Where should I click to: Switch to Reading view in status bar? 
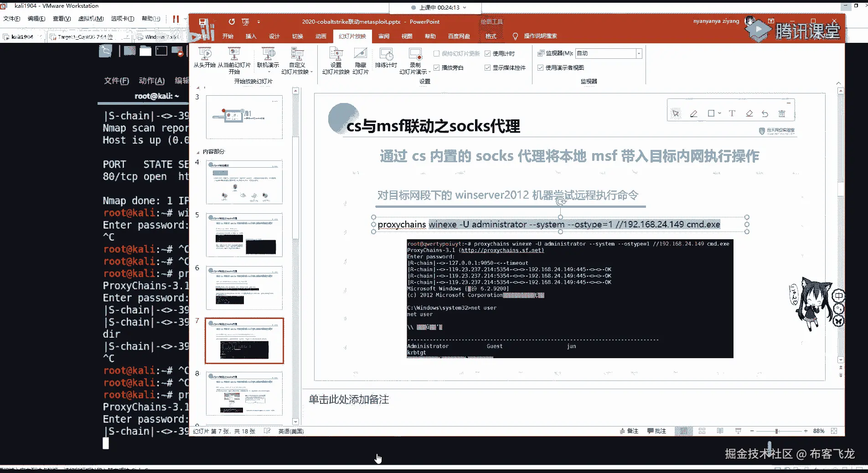tap(720, 431)
